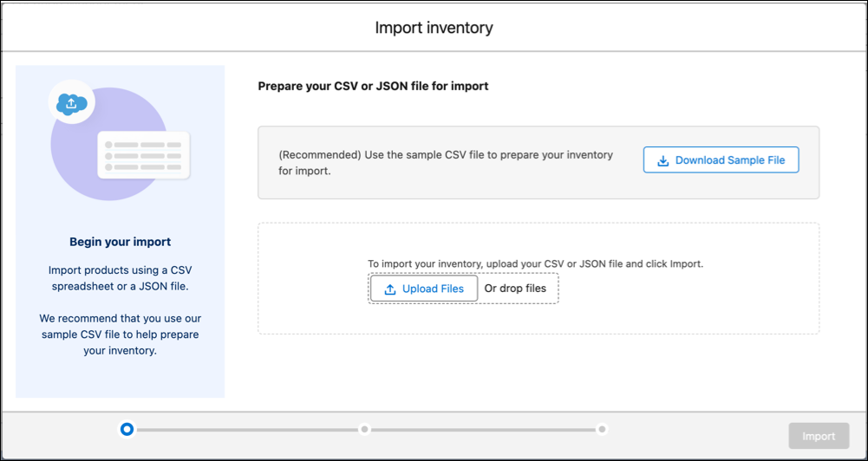Viewport: 868px width, 461px height.
Task: Click the recommended sample CSV file text
Action: coord(446,163)
